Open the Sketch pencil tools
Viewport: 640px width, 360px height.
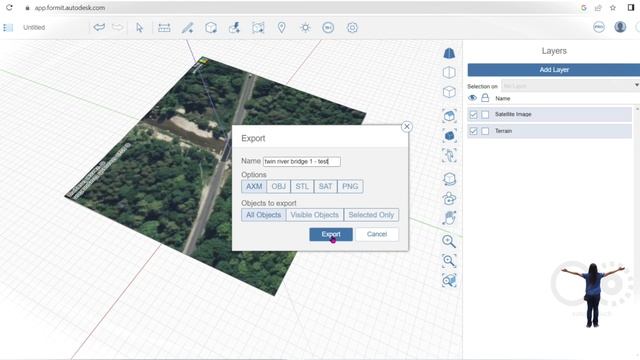pos(187,27)
